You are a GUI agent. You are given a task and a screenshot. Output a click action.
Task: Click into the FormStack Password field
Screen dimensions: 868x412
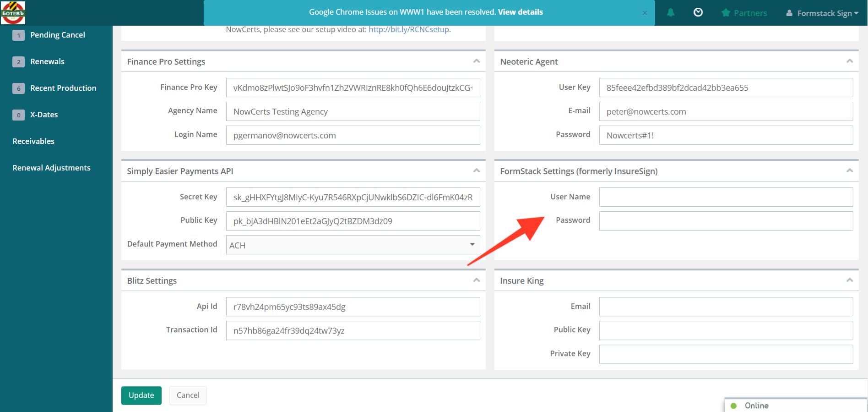tap(726, 221)
